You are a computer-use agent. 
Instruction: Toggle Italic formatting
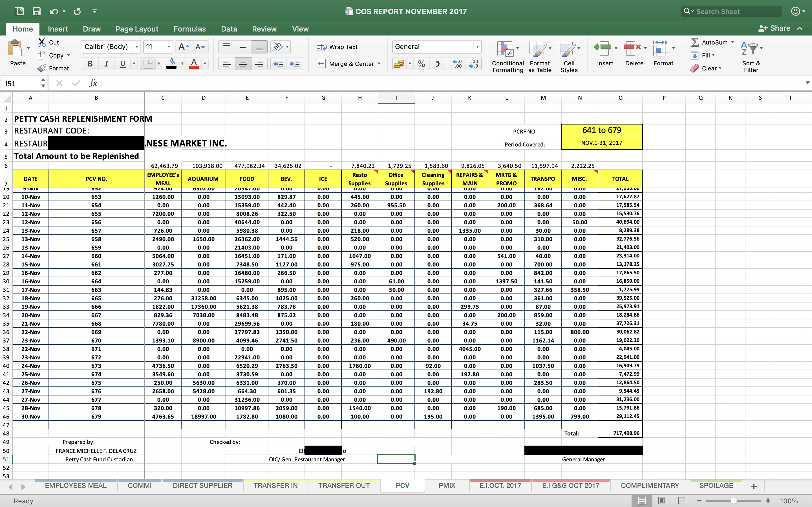106,64
